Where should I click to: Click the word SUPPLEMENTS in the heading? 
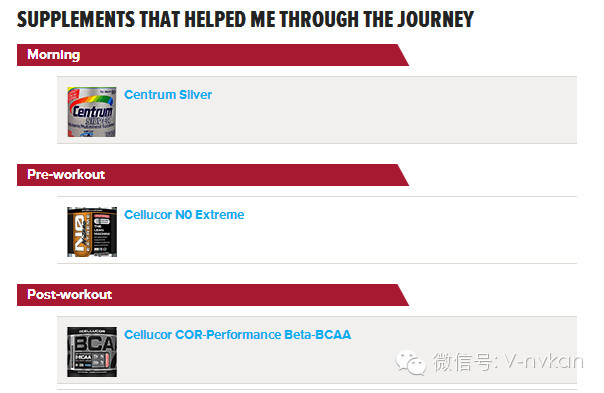tap(76, 20)
